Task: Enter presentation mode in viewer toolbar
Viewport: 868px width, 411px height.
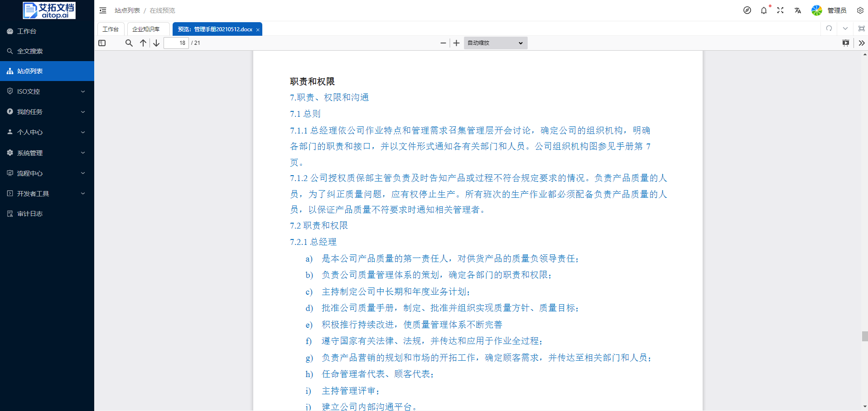Action: tap(845, 43)
